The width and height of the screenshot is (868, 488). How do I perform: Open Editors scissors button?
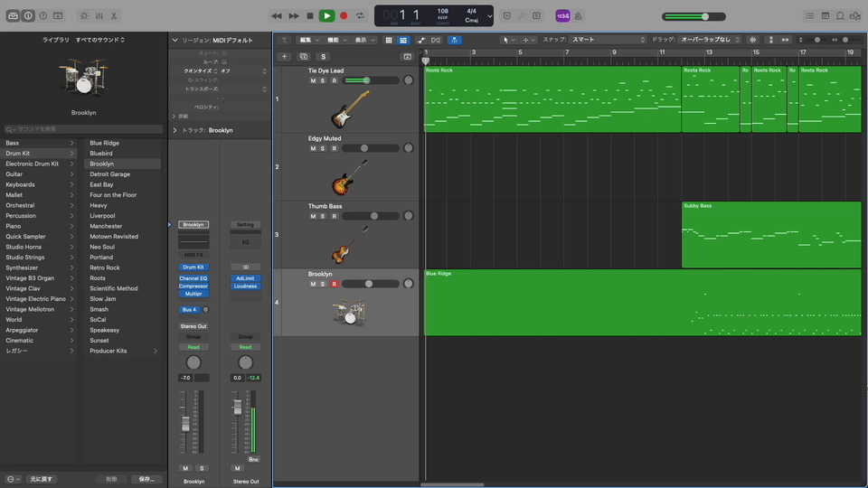[x=114, y=16]
